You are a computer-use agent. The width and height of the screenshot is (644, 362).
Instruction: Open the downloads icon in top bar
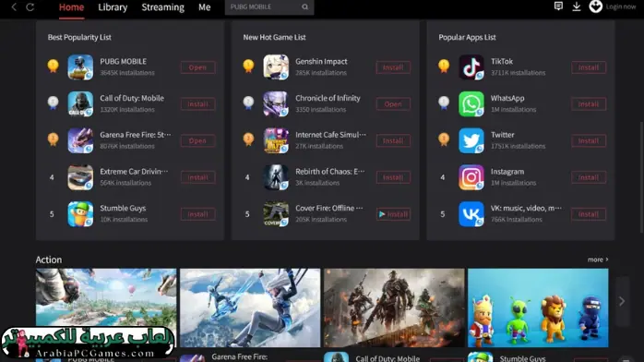click(577, 6)
